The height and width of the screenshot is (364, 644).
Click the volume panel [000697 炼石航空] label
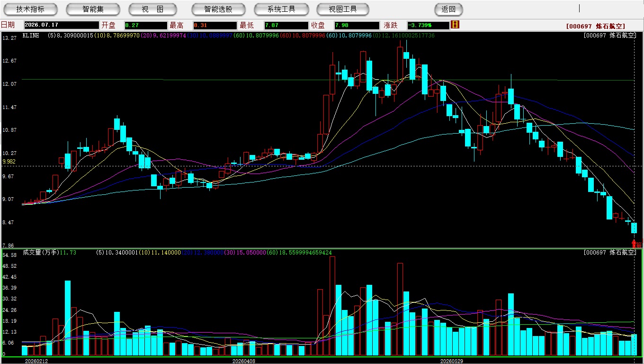[610, 253]
